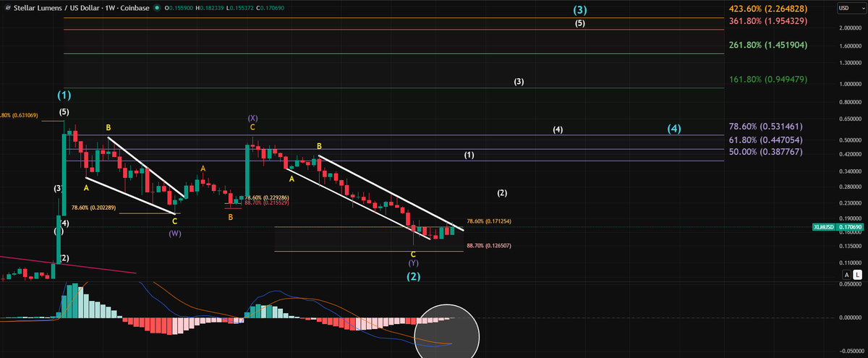Viewport: 868px width, 358px height.
Task: Select the purple (W) wave label
Action: pyautogui.click(x=174, y=234)
